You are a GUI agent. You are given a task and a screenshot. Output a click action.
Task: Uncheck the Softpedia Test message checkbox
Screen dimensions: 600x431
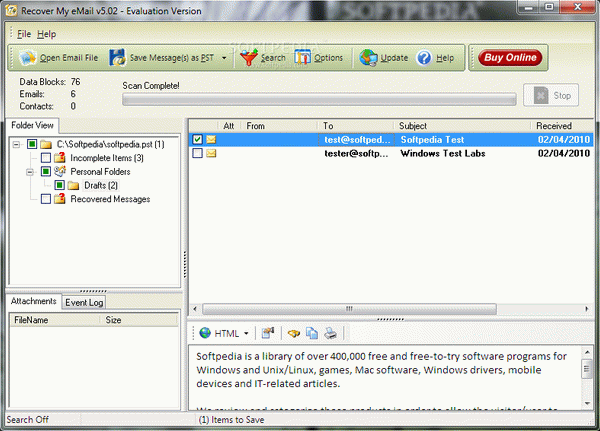[197, 139]
